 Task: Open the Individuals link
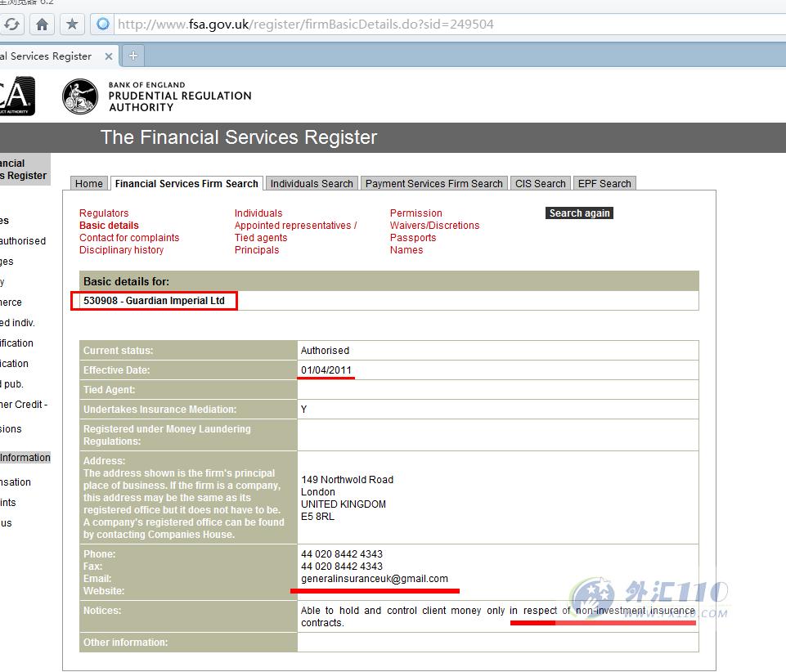[258, 213]
